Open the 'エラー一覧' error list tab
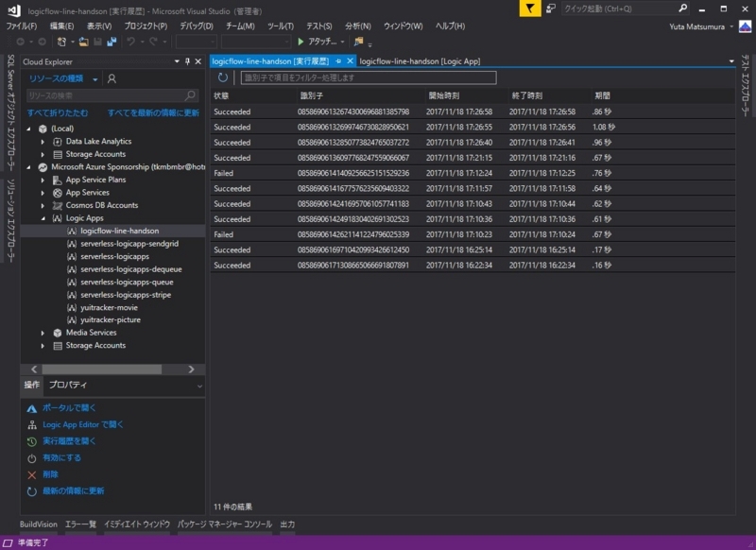This screenshot has width=756, height=550. pyautogui.click(x=80, y=524)
